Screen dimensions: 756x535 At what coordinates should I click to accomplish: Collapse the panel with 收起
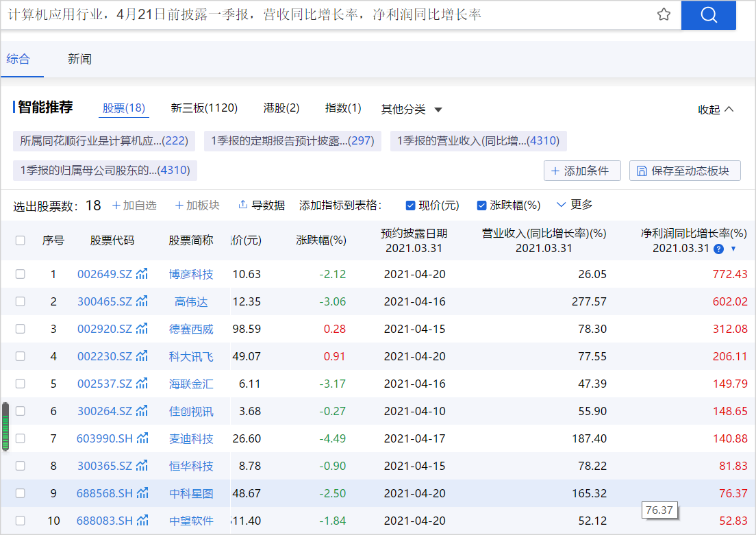coord(716,110)
